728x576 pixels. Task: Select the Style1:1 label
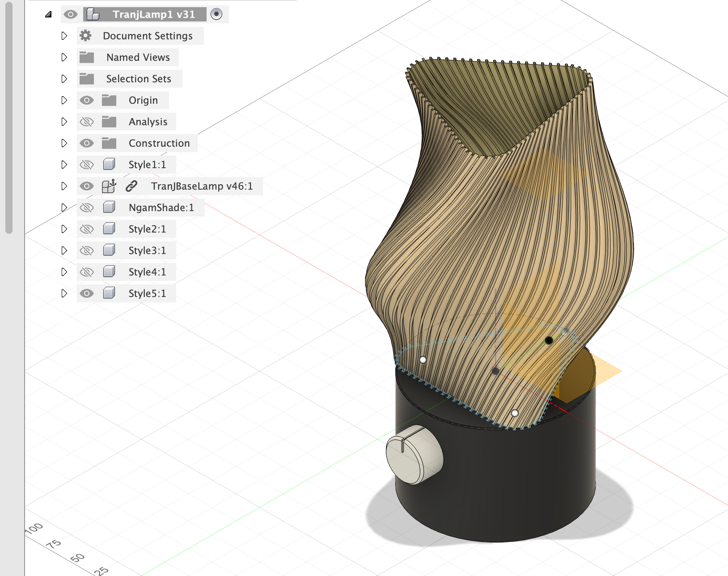[x=147, y=165]
